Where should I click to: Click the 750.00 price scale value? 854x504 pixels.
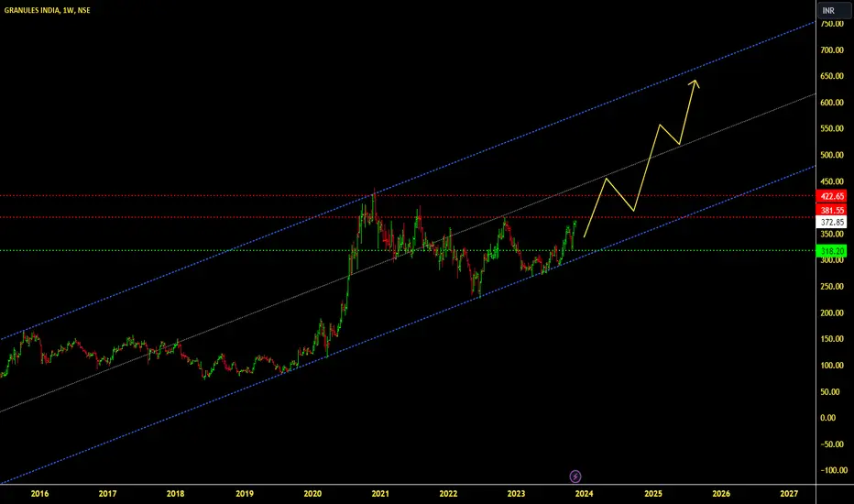pos(832,24)
